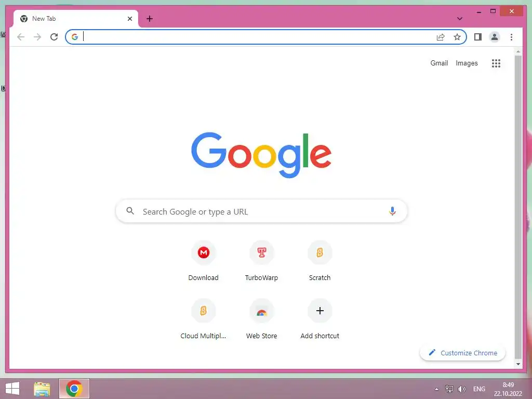Close the New Tab tab
This screenshot has height=399, width=532.
[129, 19]
